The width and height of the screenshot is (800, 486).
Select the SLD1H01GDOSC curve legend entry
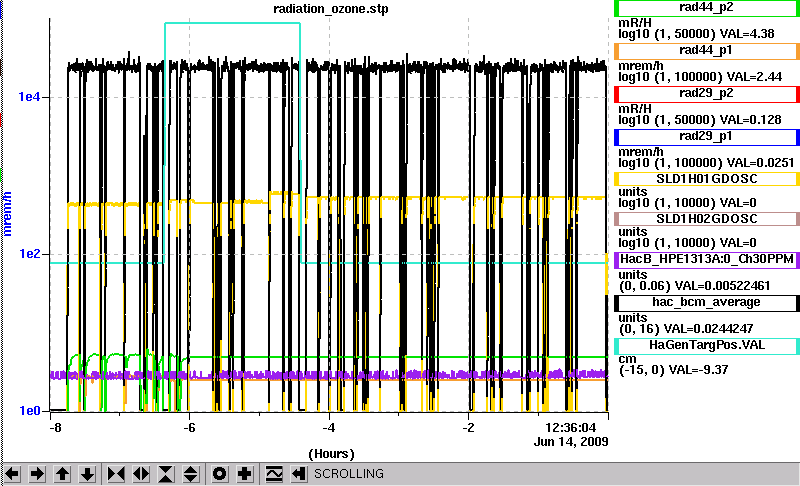click(x=707, y=179)
